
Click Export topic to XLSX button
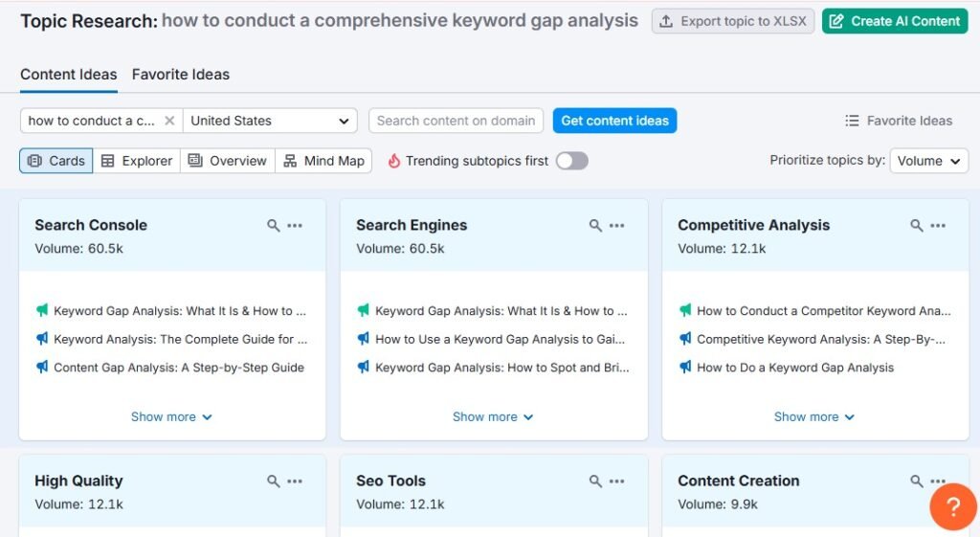coord(733,21)
